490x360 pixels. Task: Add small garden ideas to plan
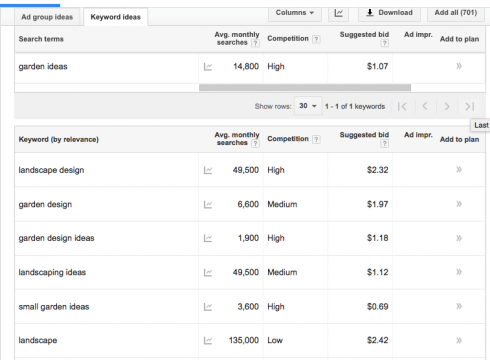(459, 306)
